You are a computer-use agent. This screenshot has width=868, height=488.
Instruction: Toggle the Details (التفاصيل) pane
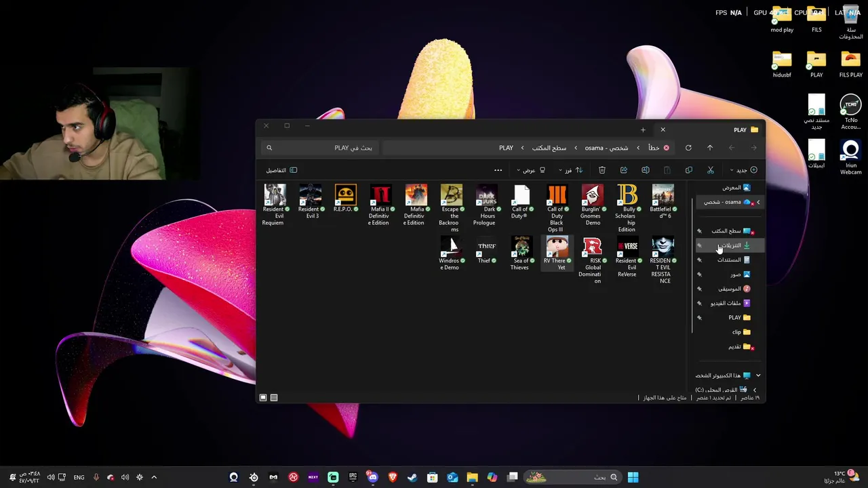[x=281, y=170]
